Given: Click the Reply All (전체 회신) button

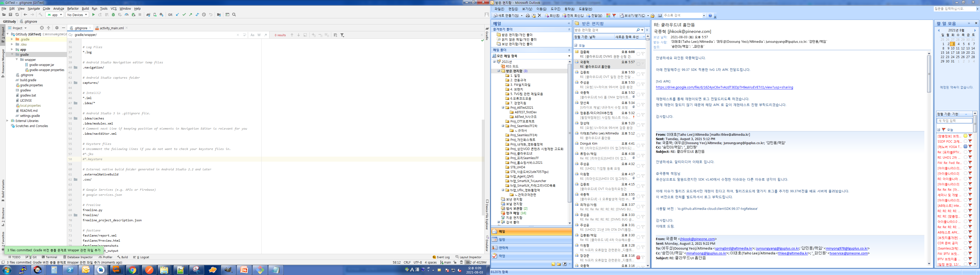Looking at the screenshot, I should click(x=573, y=16).
